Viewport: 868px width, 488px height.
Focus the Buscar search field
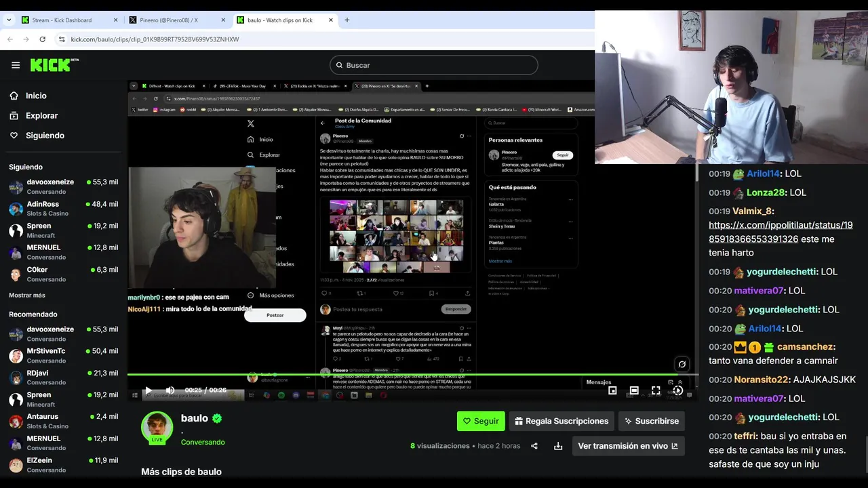(434, 65)
